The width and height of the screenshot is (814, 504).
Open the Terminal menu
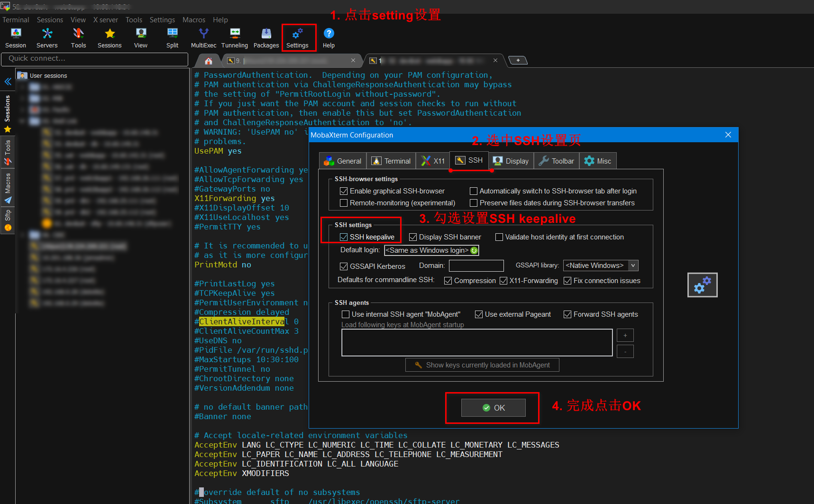(16, 20)
